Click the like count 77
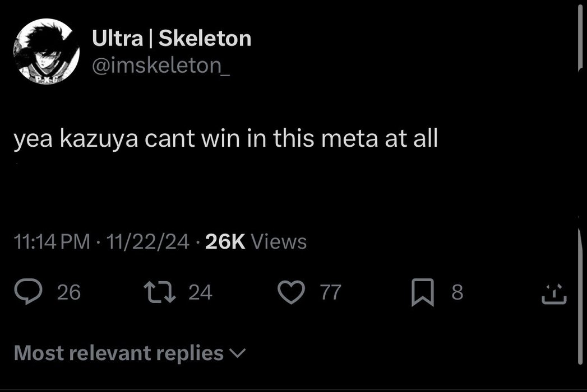 tap(330, 292)
